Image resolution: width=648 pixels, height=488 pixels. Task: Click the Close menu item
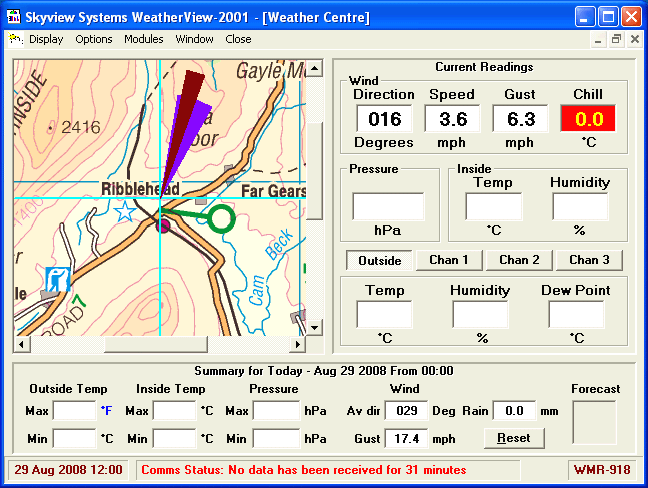238,39
